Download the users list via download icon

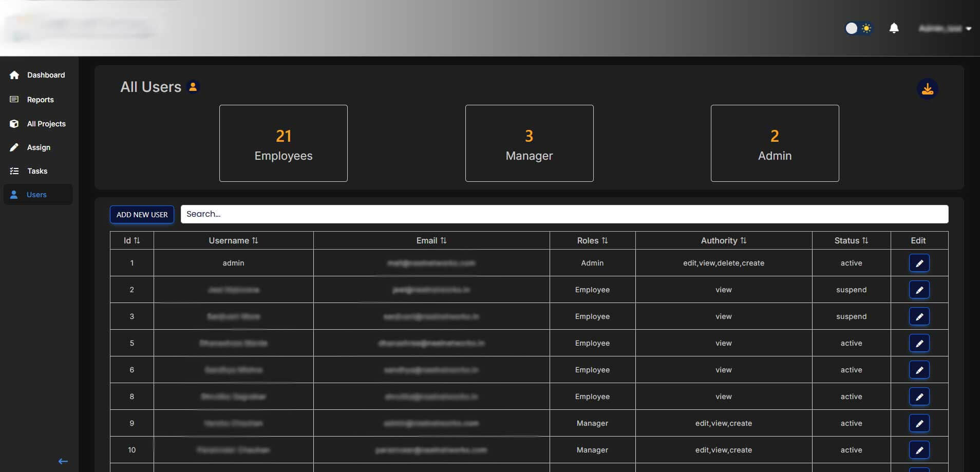tap(928, 89)
